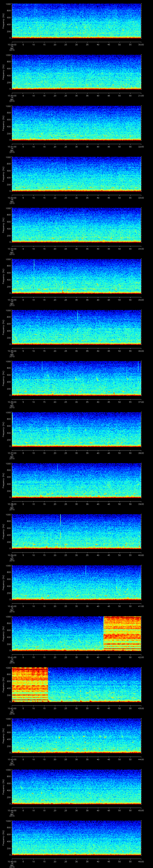Click the '34:00' end time label
Viewport: 153px width, 868px height.
(x=141, y=249)
